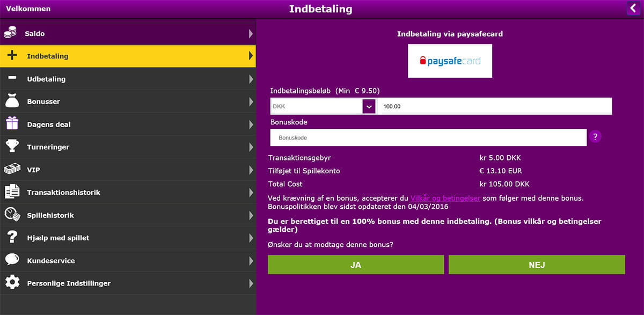The height and width of the screenshot is (315, 644).
Task: Expand the Indbetaling row arrow
Action: click(x=251, y=56)
